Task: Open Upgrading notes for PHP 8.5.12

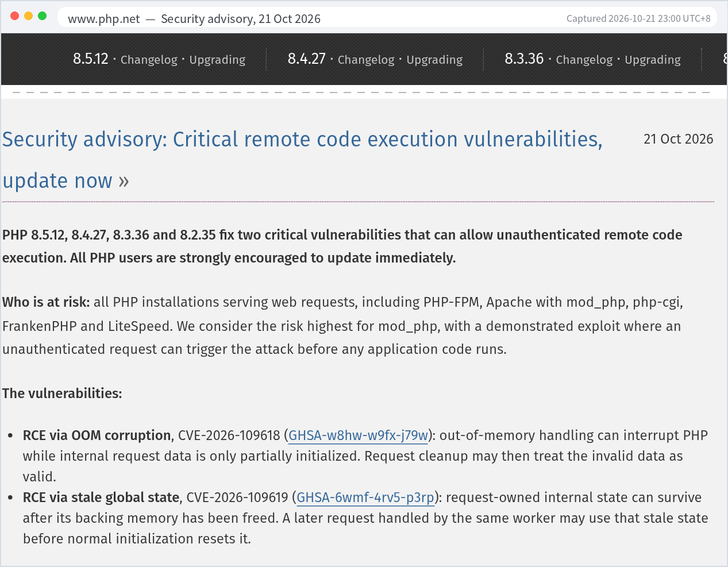Action: [x=217, y=60]
